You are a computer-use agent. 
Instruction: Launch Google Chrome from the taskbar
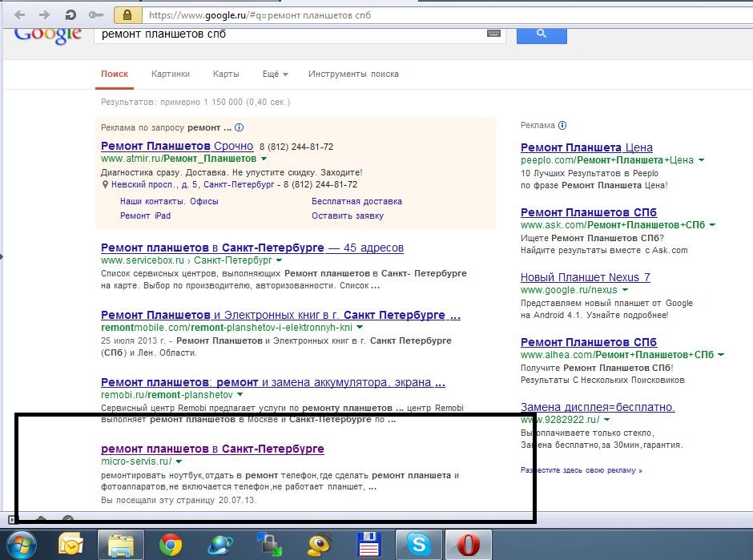(171, 546)
